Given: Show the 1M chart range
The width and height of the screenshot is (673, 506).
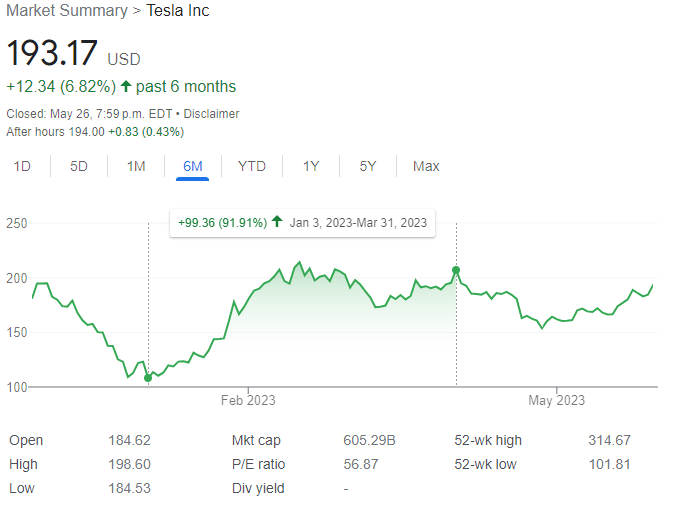Looking at the screenshot, I should click(136, 166).
